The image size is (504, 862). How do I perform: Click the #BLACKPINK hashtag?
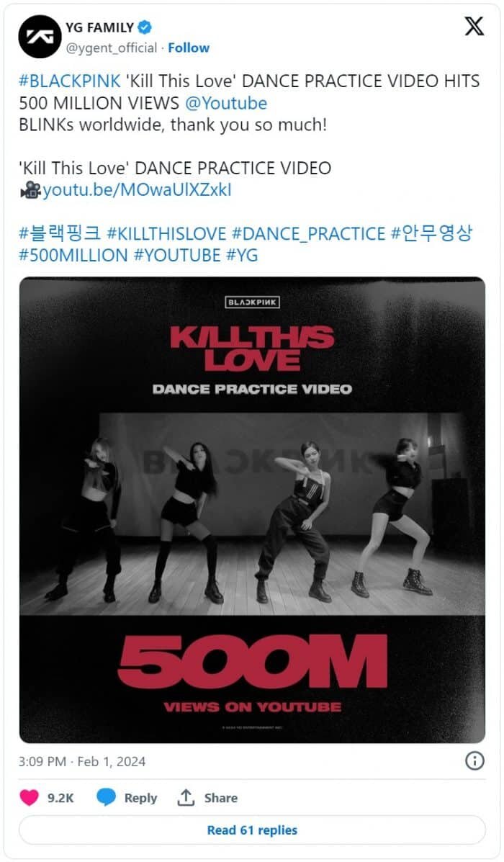point(70,81)
